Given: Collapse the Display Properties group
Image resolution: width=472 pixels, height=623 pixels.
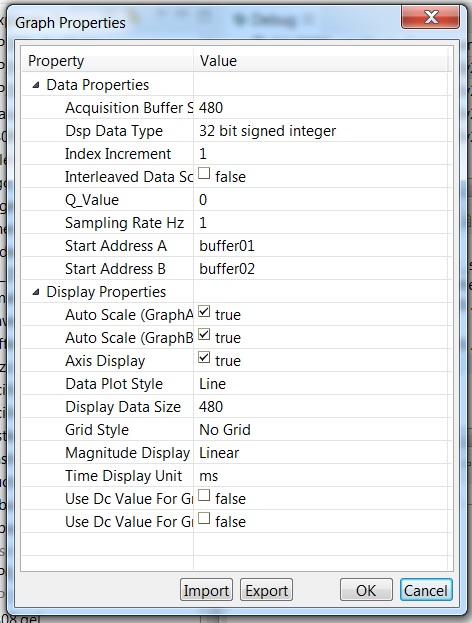Looking at the screenshot, I should point(36,292).
